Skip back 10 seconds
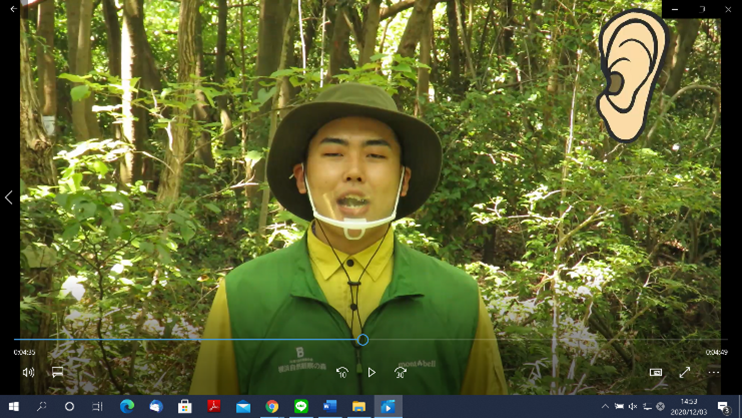742x418 pixels. pos(342,373)
